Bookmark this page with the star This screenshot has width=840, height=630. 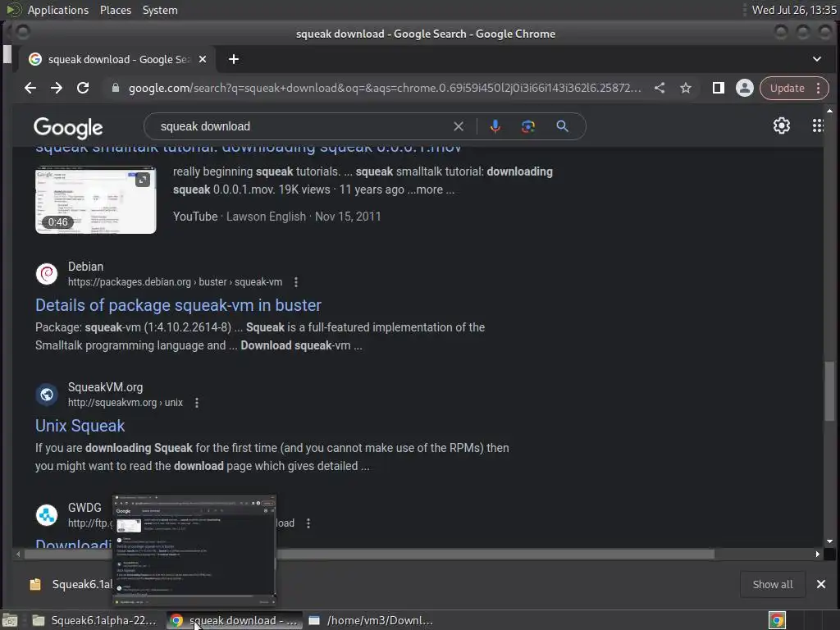[686, 88]
